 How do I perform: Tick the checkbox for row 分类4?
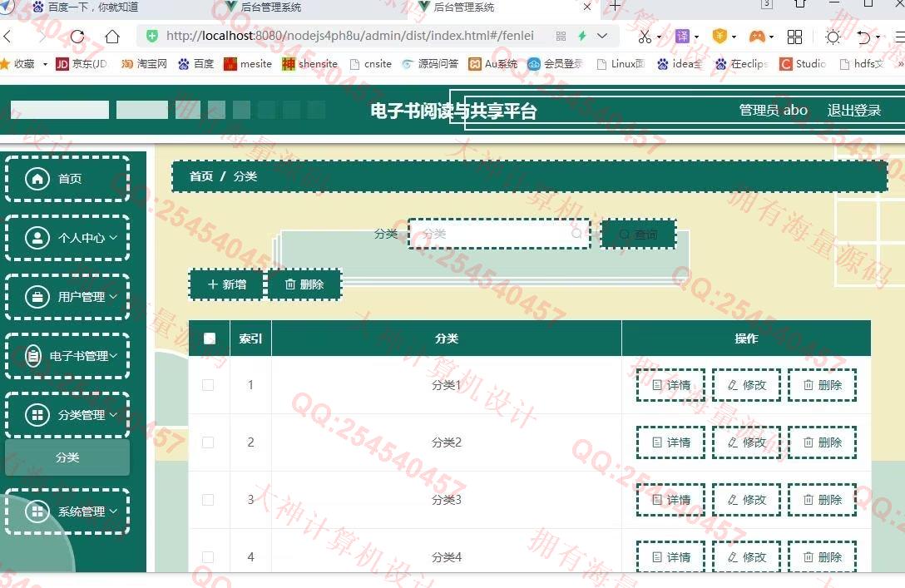tap(208, 557)
